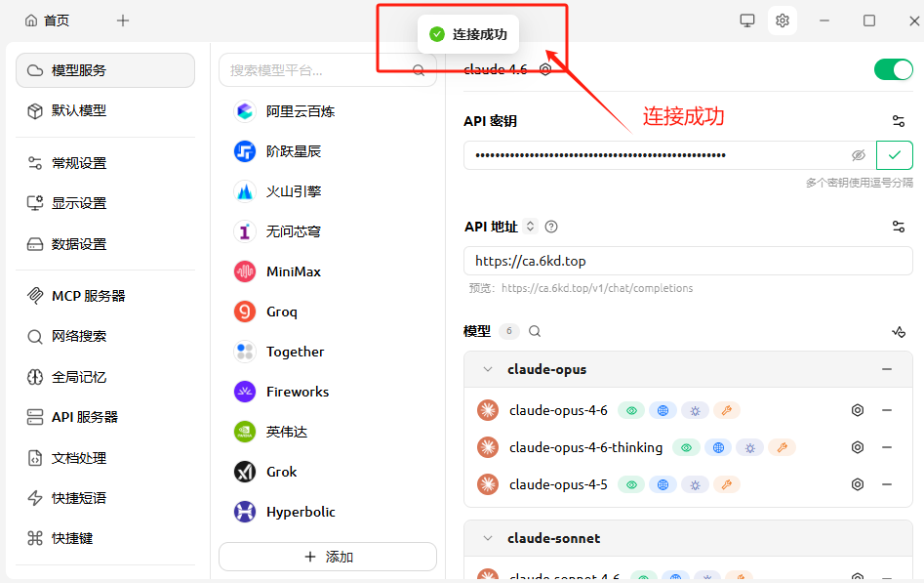Open 显示设置 settings section
This screenshot has width=924, height=583.
[105, 203]
